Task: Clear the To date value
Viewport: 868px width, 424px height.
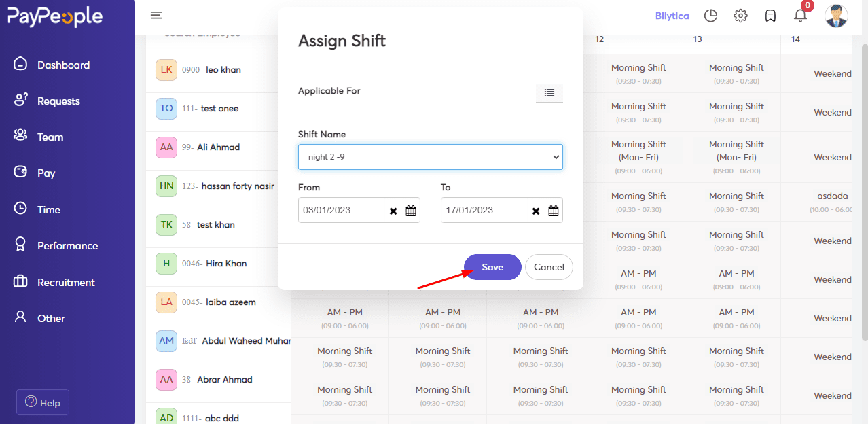Action: click(536, 211)
